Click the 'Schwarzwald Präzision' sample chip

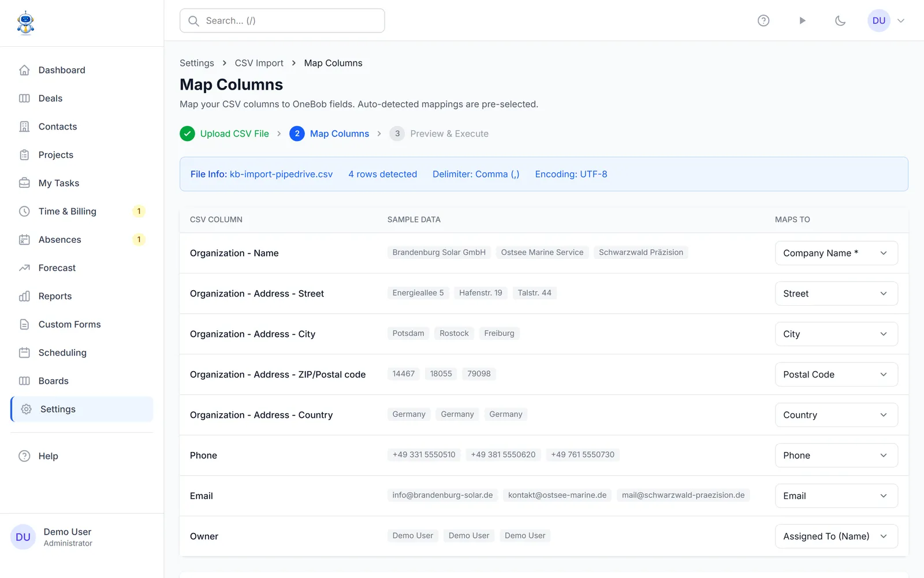point(641,253)
